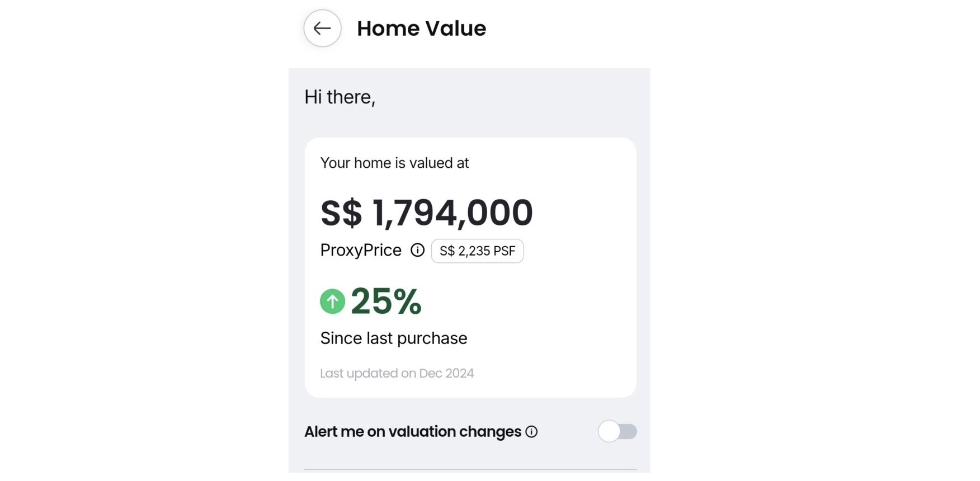The width and height of the screenshot is (980, 481).
Task: Click "Alert me on valuation changes" label
Action: (x=412, y=432)
